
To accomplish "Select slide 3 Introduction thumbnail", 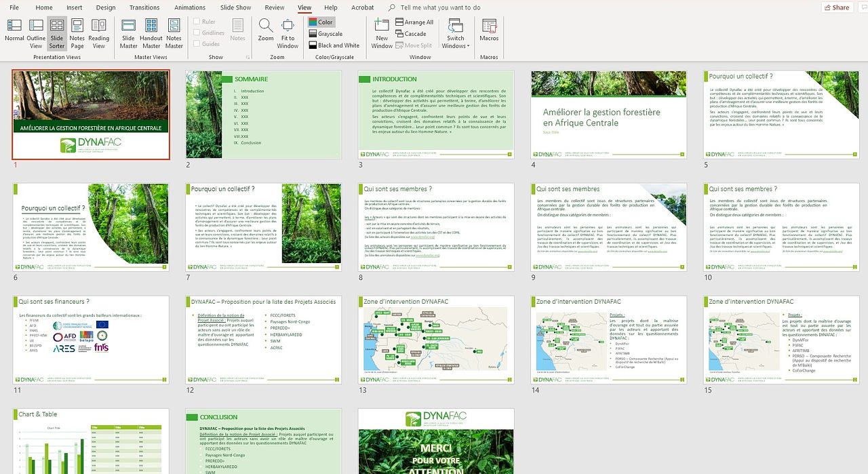I will 436,115.
